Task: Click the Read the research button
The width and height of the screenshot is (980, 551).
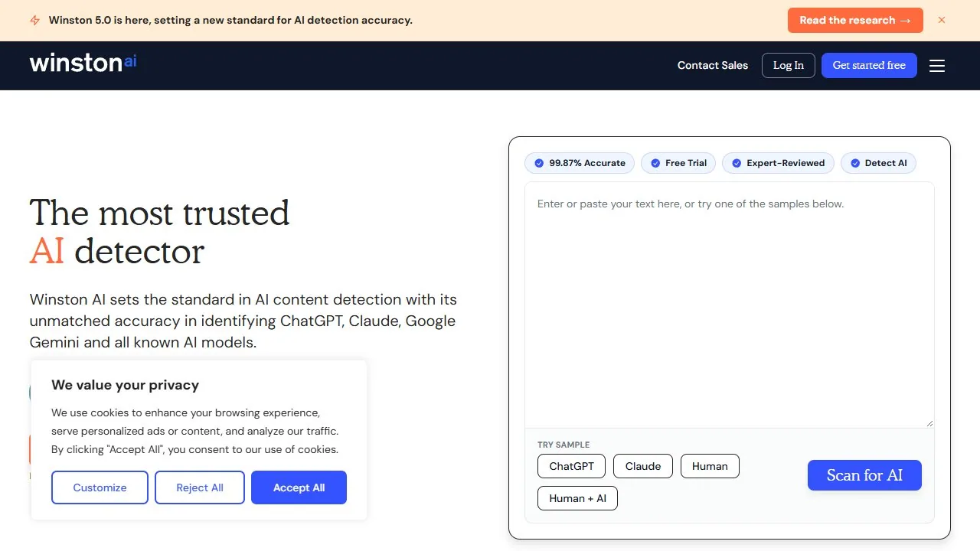Action: click(855, 21)
